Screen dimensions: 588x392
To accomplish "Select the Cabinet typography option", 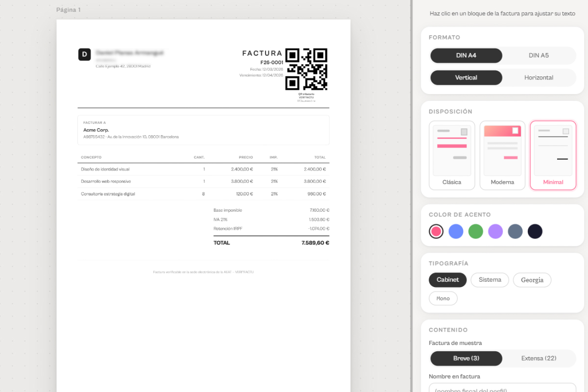I will pyautogui.click(x=448, y=280).
